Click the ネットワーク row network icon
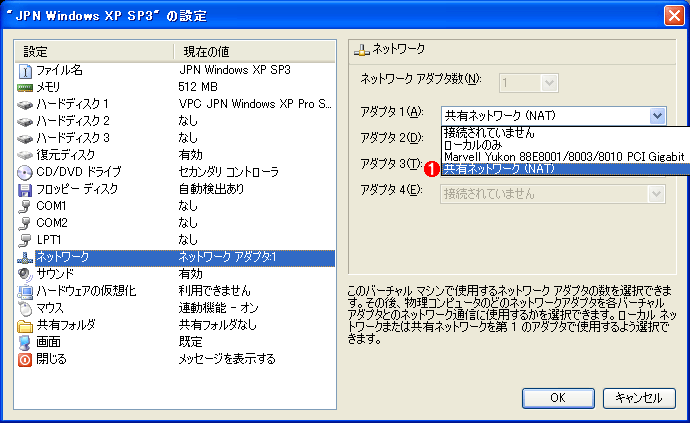Image resolution: width=690 pixels, height=423 pixels. coord(25,257)
